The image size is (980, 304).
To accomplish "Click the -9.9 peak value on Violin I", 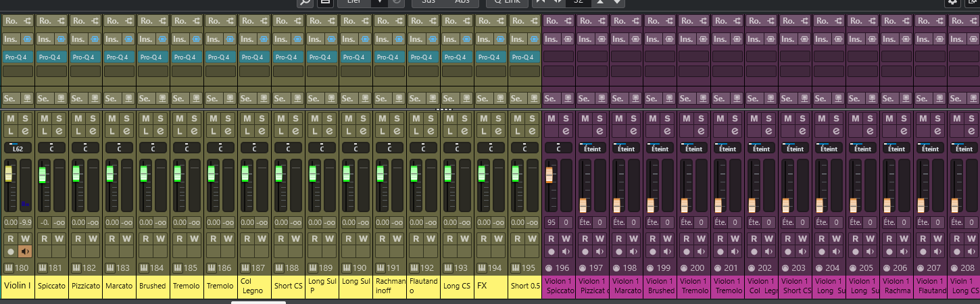I will click(26, 222).
